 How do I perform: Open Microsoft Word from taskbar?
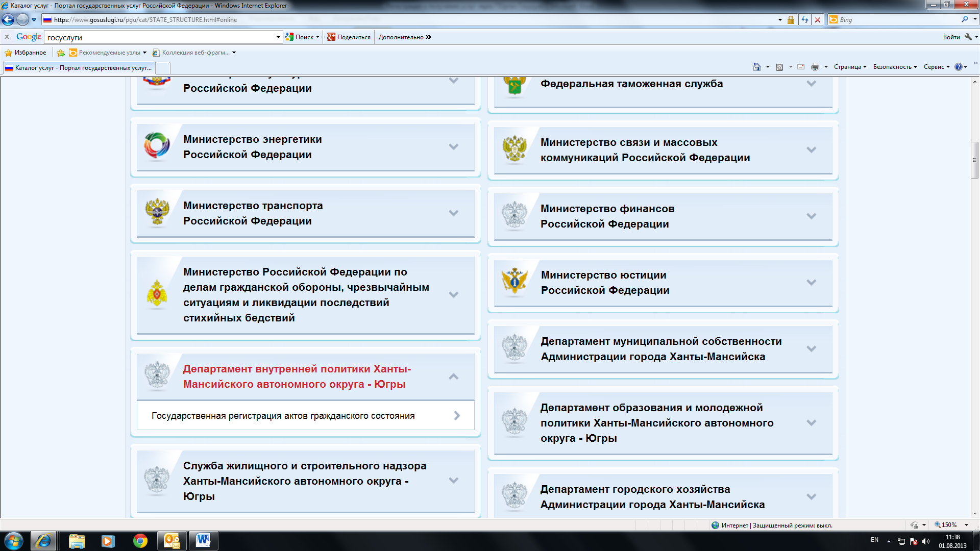[203, 541]
